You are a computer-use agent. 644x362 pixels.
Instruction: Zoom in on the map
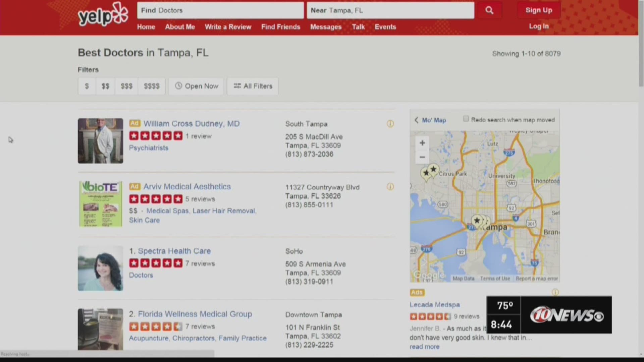coord(422,143)
